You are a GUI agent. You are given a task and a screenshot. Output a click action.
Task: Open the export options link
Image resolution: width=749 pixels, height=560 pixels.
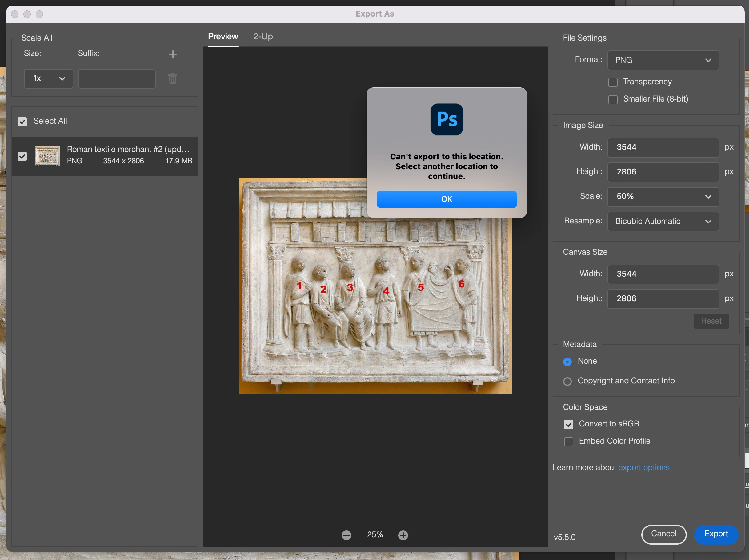coord(644,468)
